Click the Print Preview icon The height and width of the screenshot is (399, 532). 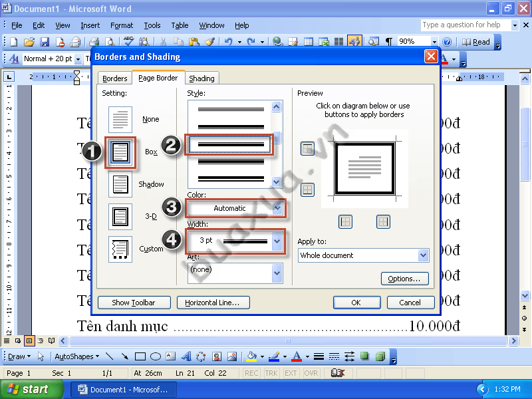click(x=110, y=42)
